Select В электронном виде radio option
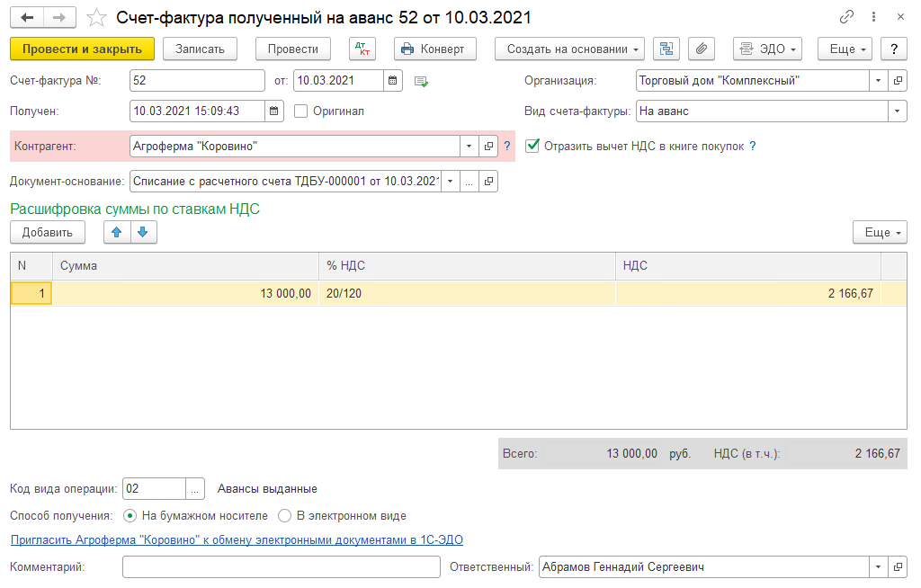Viewport: 921px width, 588px height. pos(284,516)
